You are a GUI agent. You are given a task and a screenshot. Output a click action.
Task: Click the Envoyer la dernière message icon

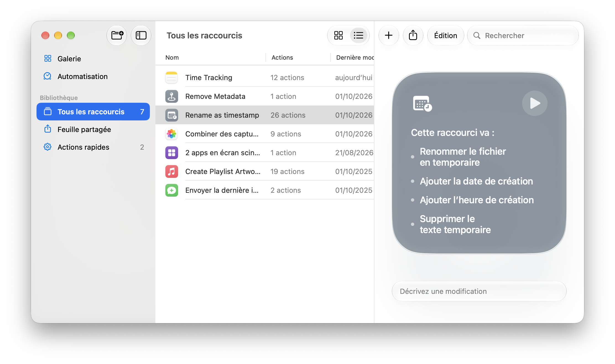(x=171, y=190)
